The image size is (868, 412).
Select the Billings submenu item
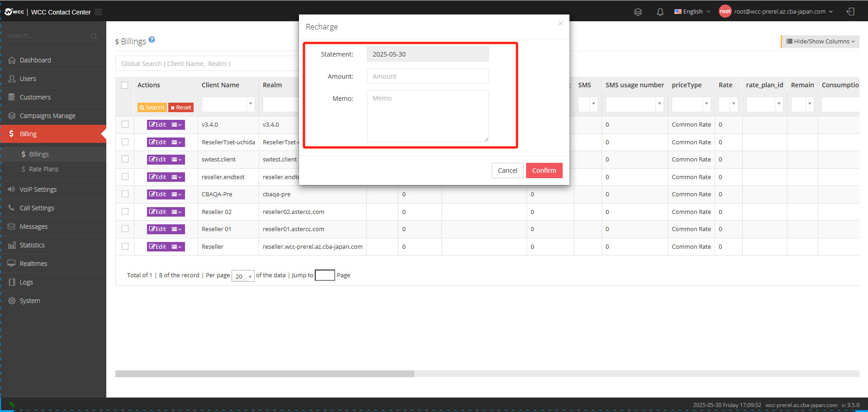click(x=53, y=154)
